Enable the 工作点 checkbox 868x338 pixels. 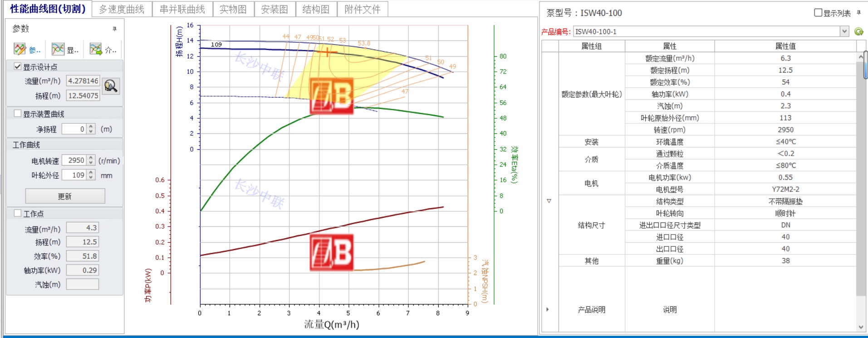coord(18,213)
